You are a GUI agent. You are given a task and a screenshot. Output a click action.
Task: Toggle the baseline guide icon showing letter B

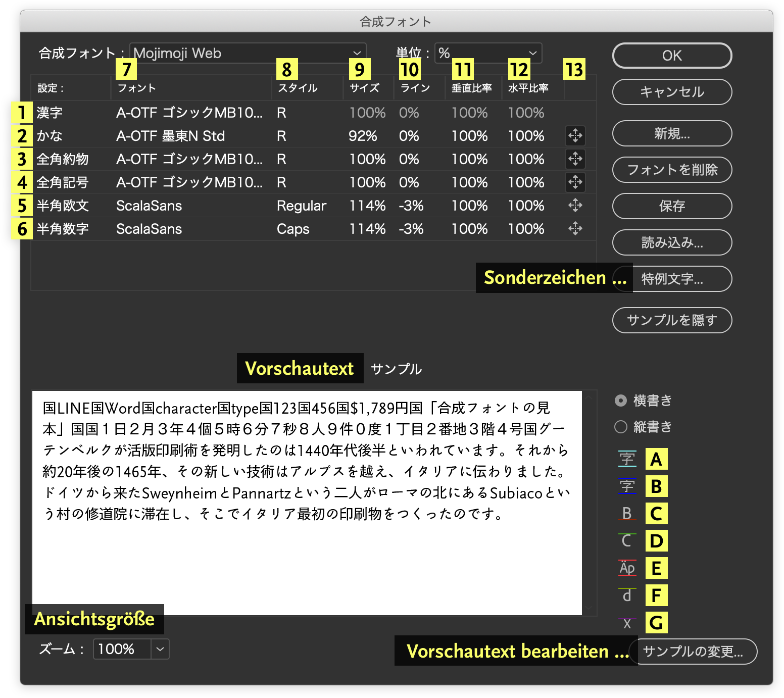coord(627,513)
